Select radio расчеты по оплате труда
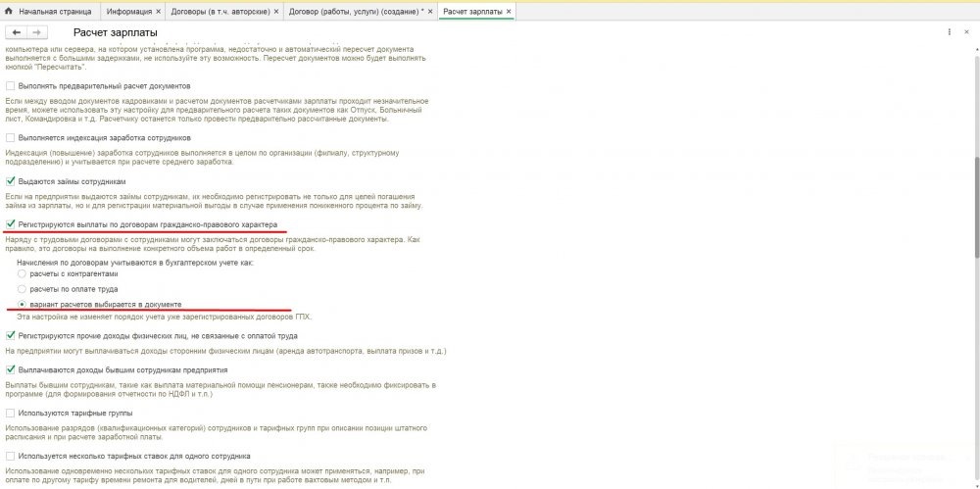This screenshot has width=980, height=489. click(x=22, y=289)
